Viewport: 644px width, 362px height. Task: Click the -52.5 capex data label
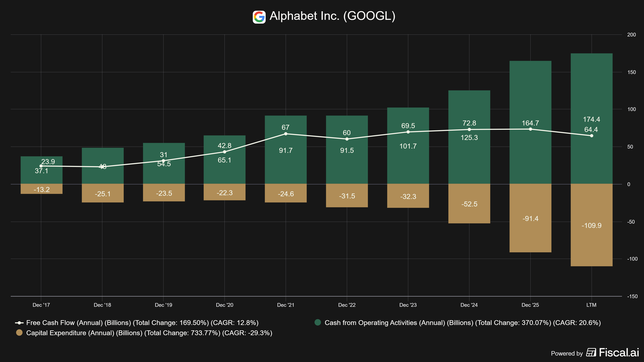(469, 204)
